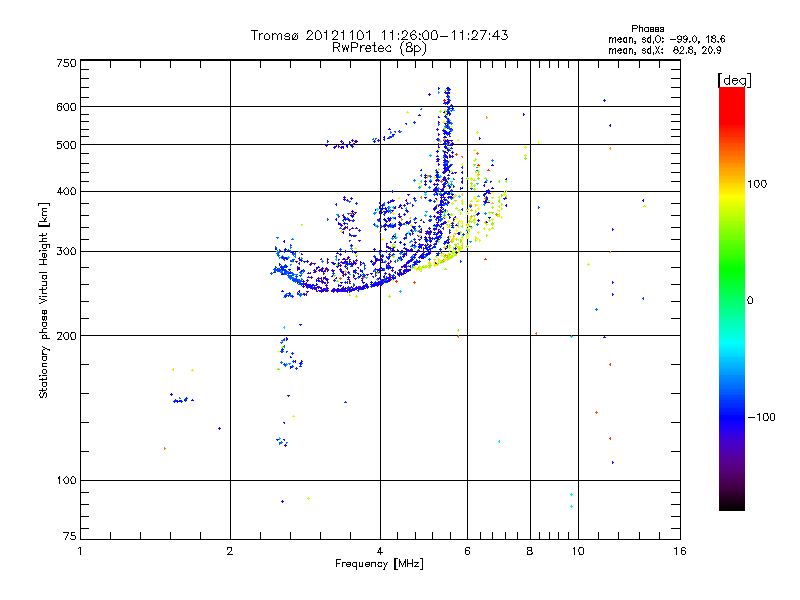Click the phase colorbar gradient
800x600 pixels.
[732, 298]
